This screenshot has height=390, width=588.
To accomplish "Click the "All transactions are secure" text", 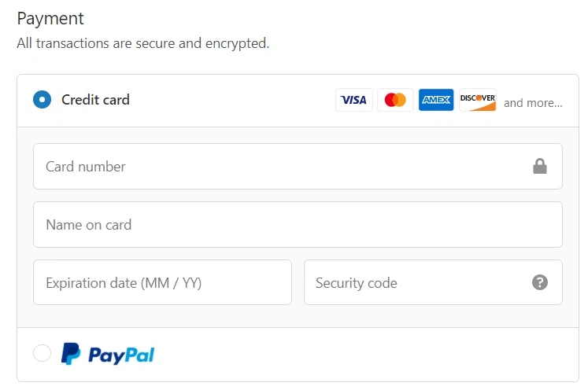I will click(x=142, y=43).
